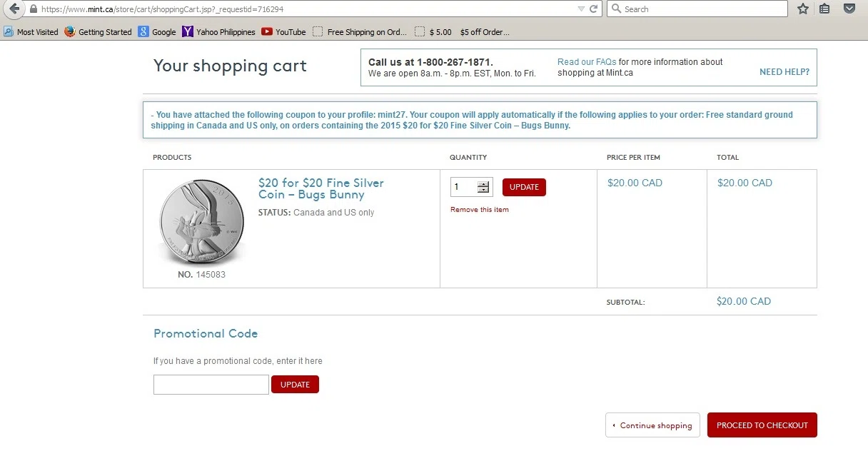Viewport: 868px width, 451px height.
Task: Click Remove this item link
Action: tap(480, 210)
